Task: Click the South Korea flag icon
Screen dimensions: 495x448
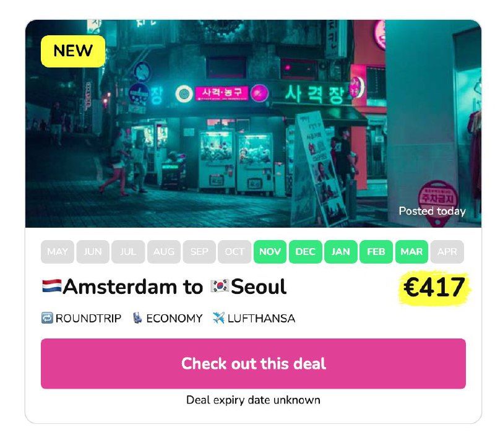Action: [220, 286]
